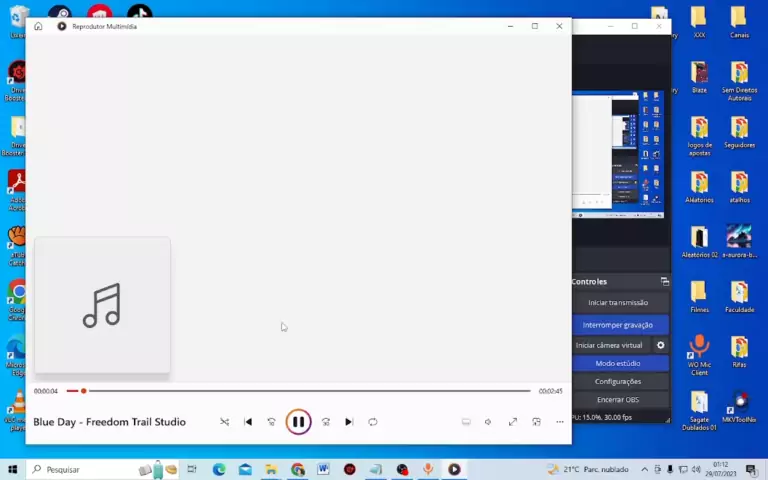The image size is (768, 480).
Task: Click the album art thumbnail
Action: coord(102,305)
